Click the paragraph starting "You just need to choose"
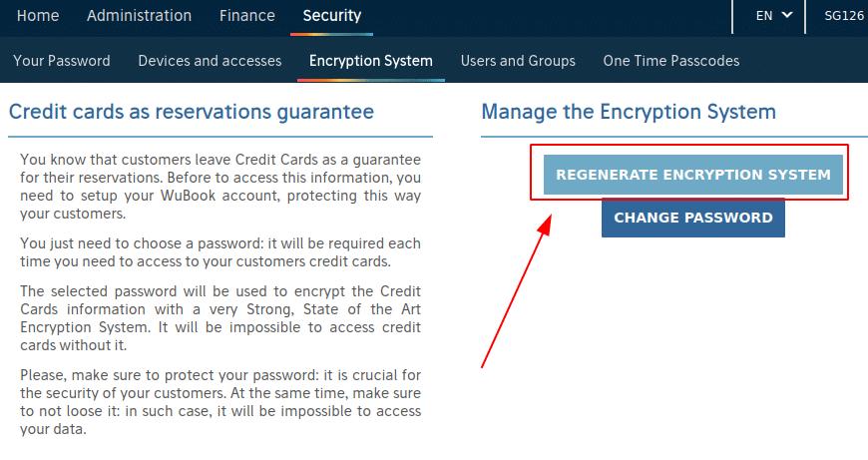This screenshot has height=460, width=868. 220,252
